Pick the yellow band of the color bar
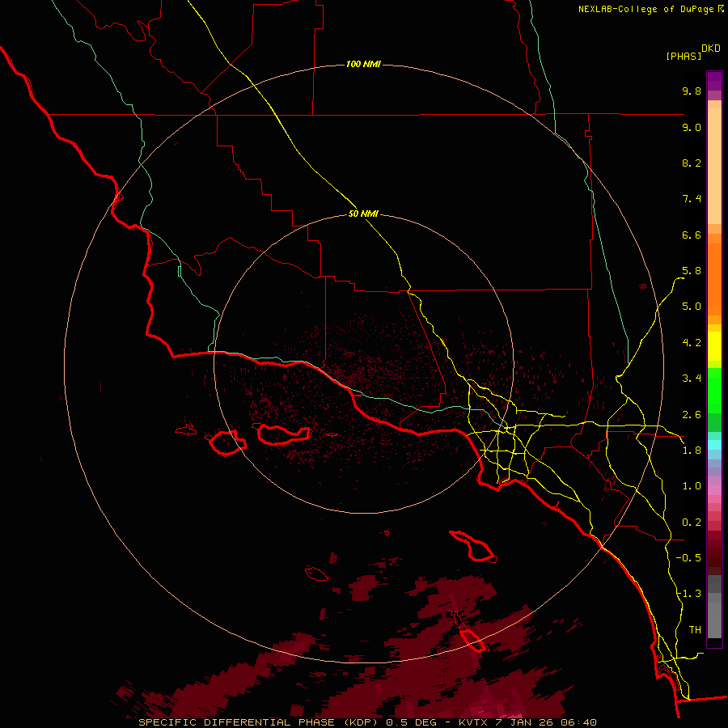 pos(714,346)
